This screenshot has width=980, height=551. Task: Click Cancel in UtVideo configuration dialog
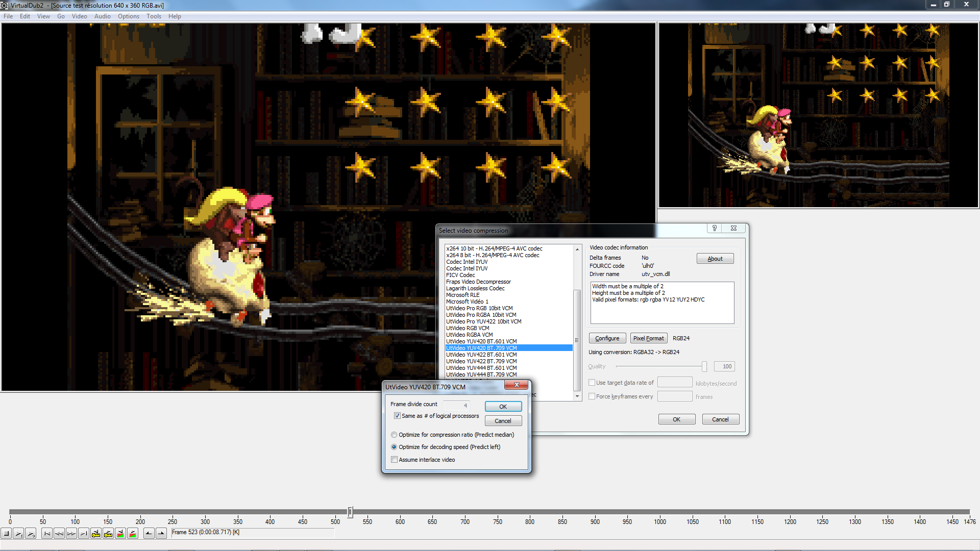tap(503, 421)
